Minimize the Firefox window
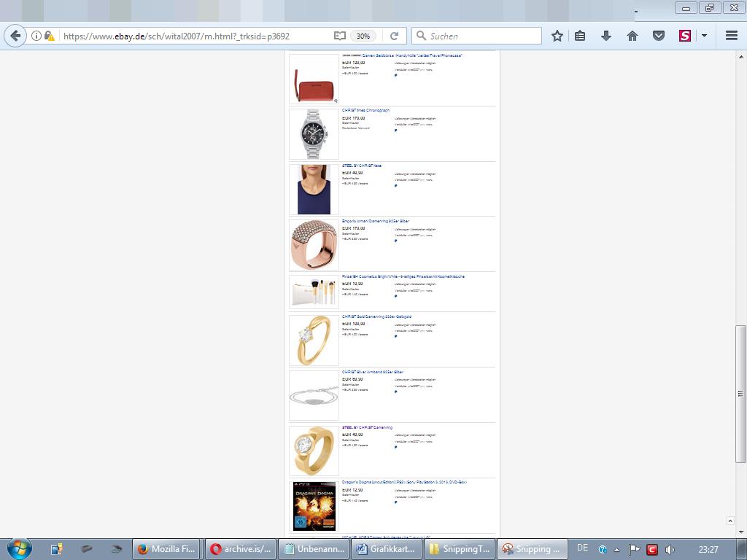This screenshot has width=747, height=560. click(x=686, y=8)
